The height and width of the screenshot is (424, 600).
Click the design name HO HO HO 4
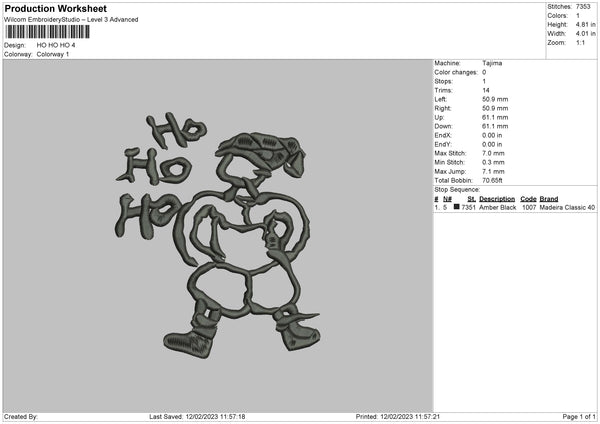pos(56,45)
